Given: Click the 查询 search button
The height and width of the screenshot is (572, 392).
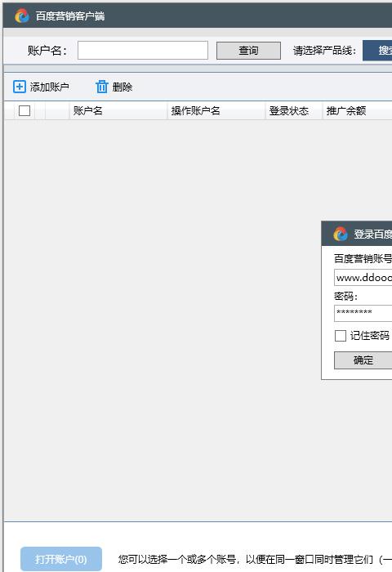Looking at the screenshot, I should tap(248, 51).
